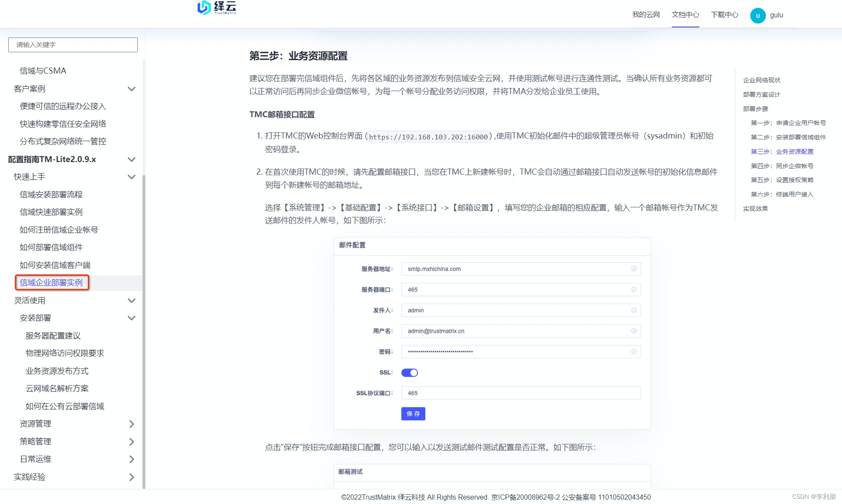The width and height of the screenshot is (842, 504).
Task: Click the TrustMatrix logo icon
Action: click(204, 7)
